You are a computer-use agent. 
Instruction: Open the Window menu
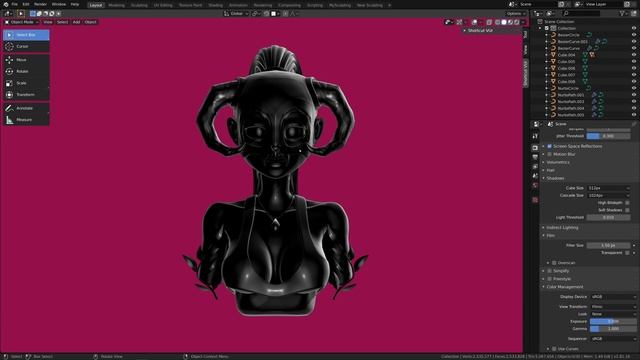[x=59, y=4]
